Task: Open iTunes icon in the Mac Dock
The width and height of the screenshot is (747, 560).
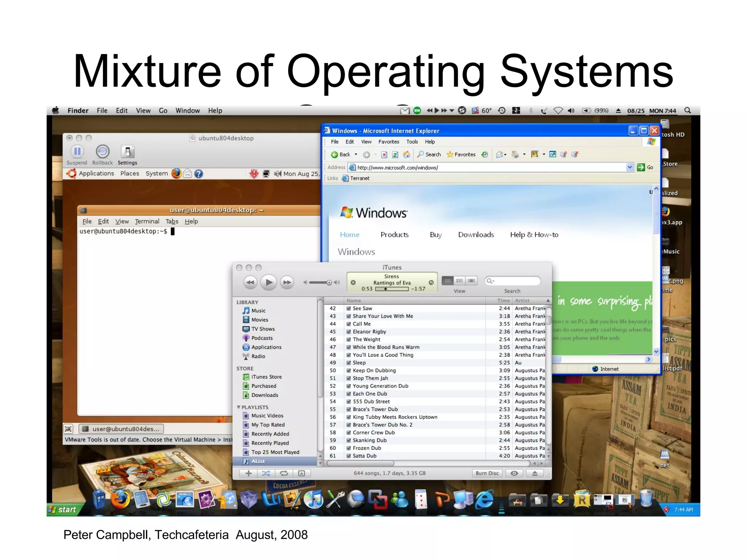Action: 314,499
